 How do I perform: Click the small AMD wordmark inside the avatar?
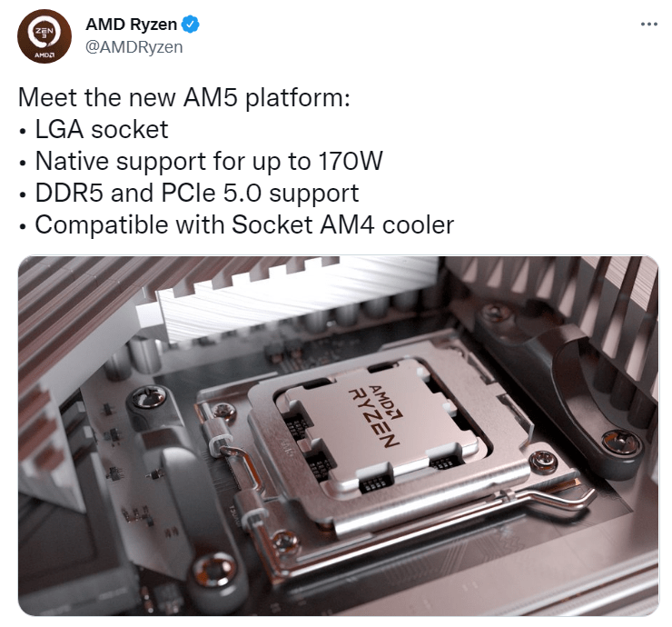click(44, 55)
